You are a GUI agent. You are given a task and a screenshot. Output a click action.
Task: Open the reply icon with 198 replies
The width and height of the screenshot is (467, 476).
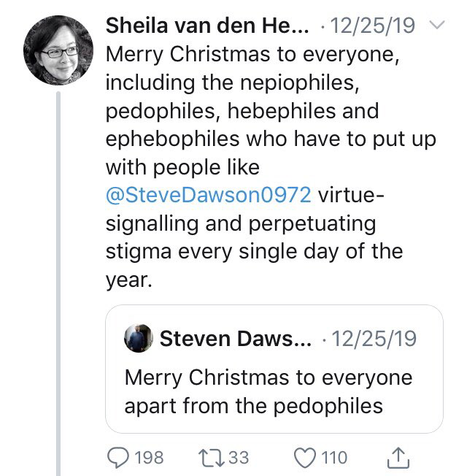tap(118, 458)
